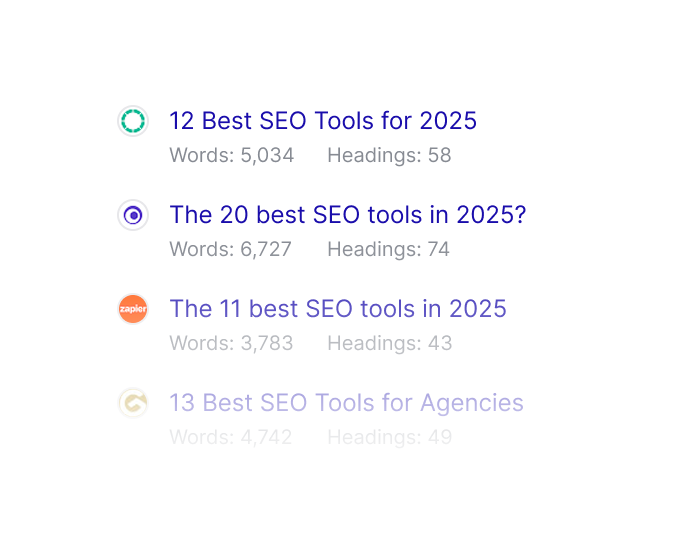Click the faded yellow favicon beside 13 Best SEO Tools
The height and width of the screenshot is (540, 680).
pyautogui.click(x=133, y=403)
